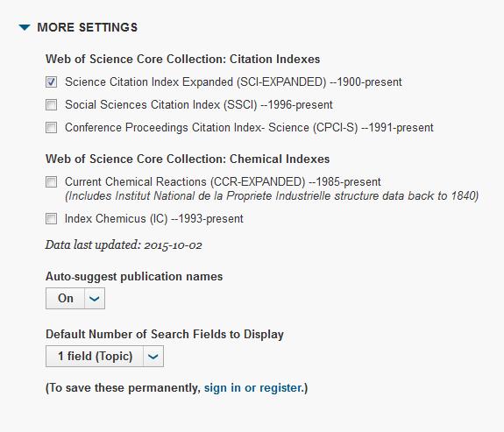The image size is (504, 432).
Task: Click the '1 field (Topic)' selector
Action: (x=95, y=357)
